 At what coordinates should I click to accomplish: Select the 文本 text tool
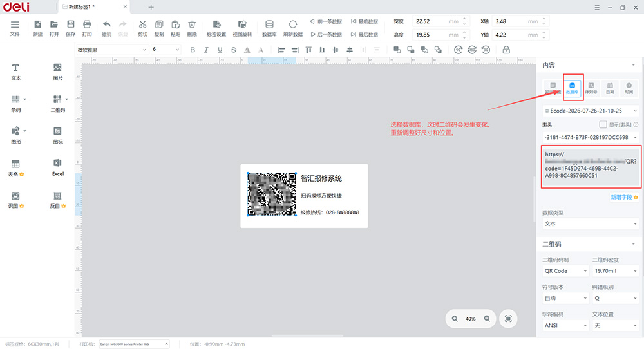[15, 72]
